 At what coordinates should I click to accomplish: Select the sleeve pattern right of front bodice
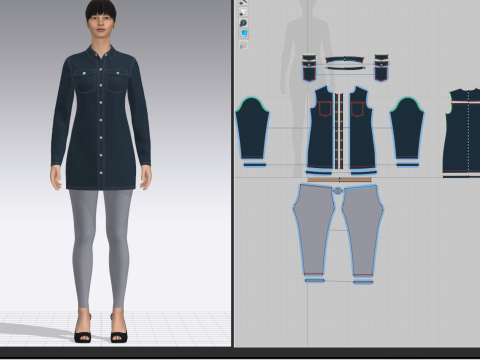407,128
